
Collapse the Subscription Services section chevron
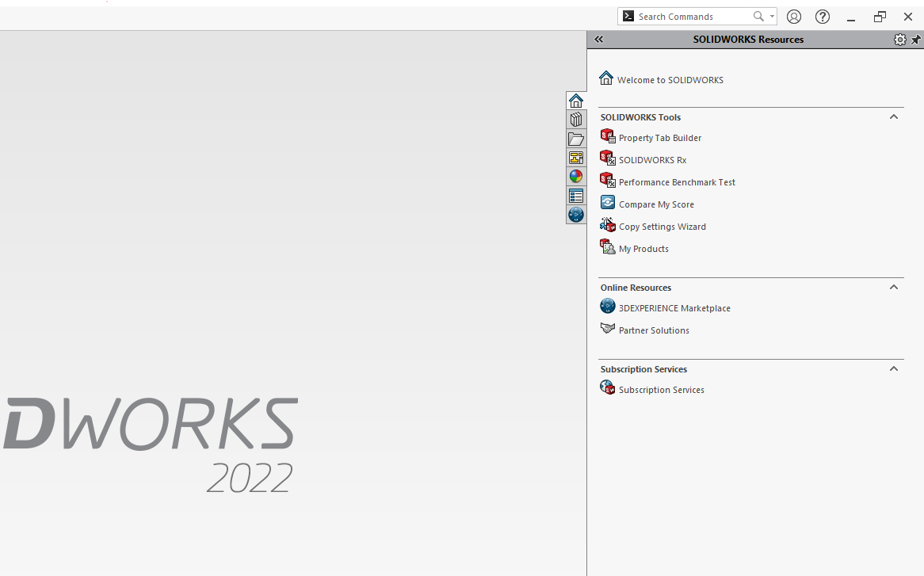tap(893, 369)
